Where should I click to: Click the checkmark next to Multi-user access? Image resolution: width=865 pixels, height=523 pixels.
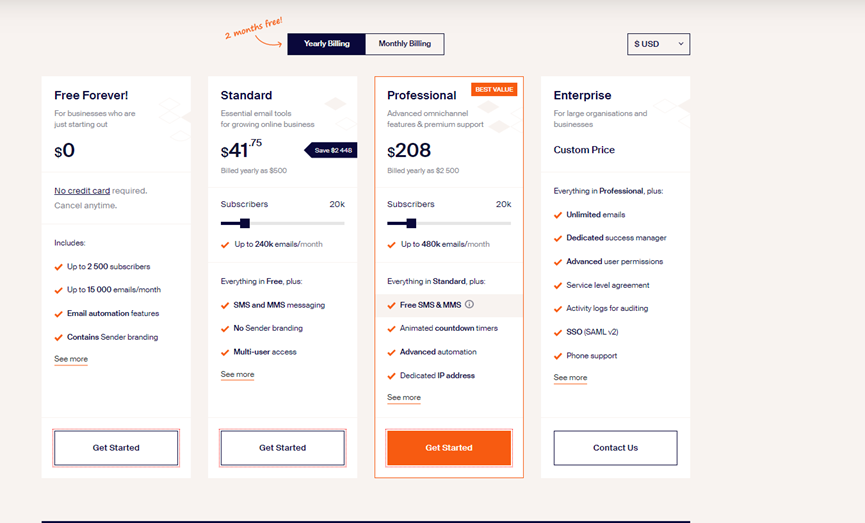pos(225,352)
